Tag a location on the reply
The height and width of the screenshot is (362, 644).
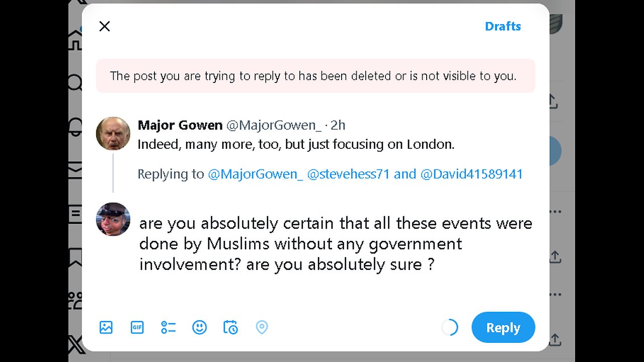262,327
